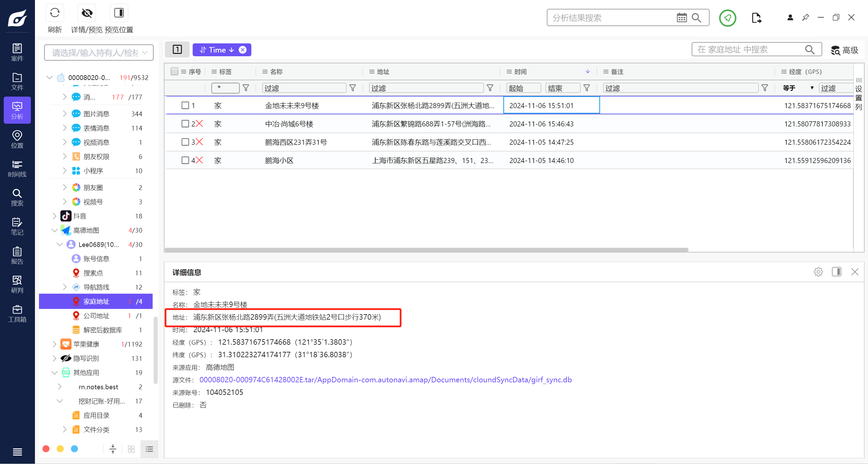Click the preview position layout icon
Viewport: 868px width, 464px height.
pyautogui.click(x=119, y=13)
